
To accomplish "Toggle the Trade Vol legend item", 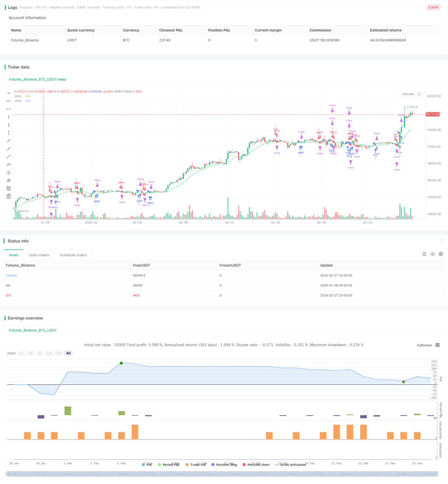I will click(x=195, y=464).
